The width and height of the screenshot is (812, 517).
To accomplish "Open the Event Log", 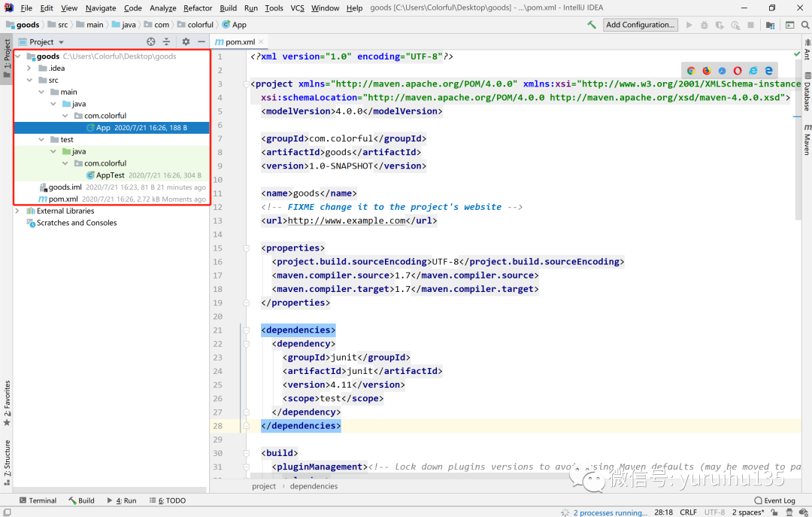I will [x=774, y=500].
